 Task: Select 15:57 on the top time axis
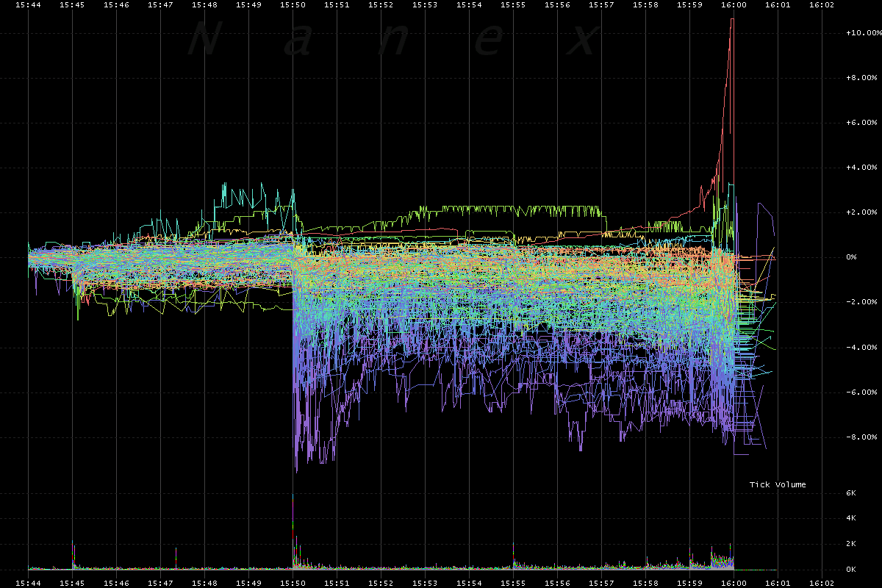click(601, 4)
